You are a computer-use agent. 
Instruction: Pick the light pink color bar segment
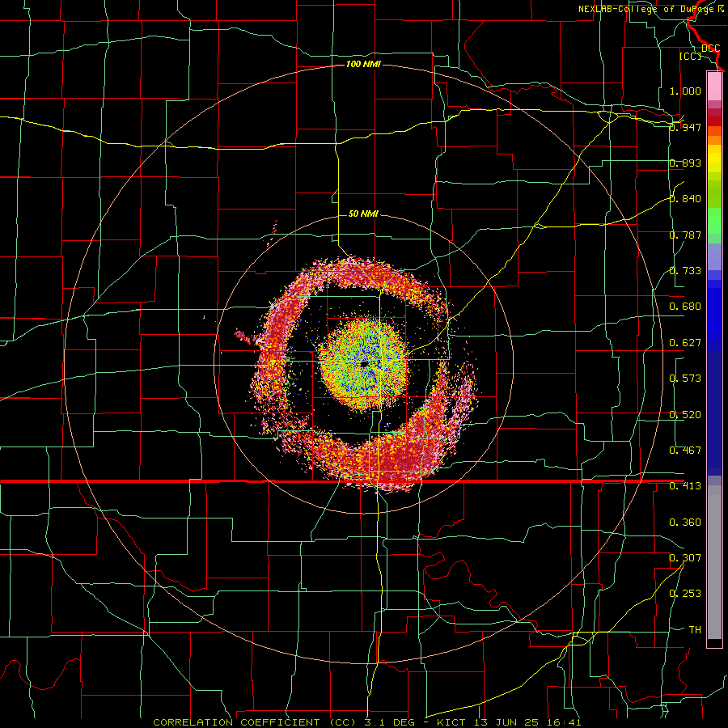(714, 86)
